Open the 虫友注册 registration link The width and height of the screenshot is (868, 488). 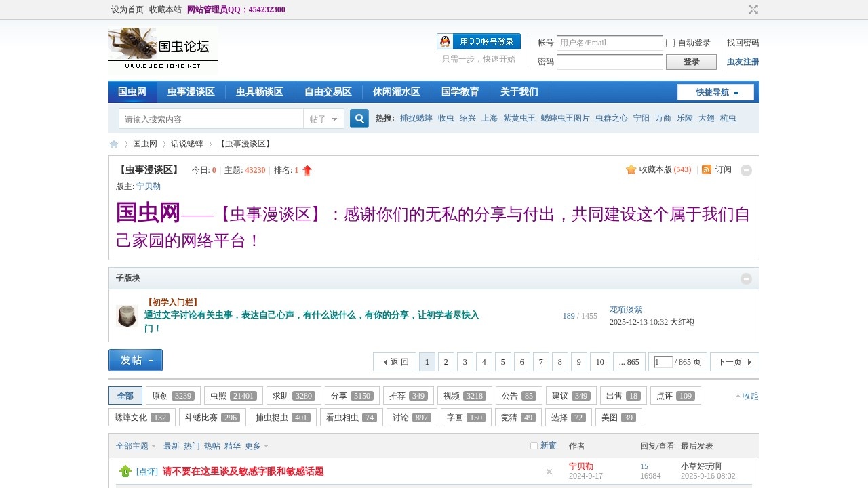pos(743,61)
